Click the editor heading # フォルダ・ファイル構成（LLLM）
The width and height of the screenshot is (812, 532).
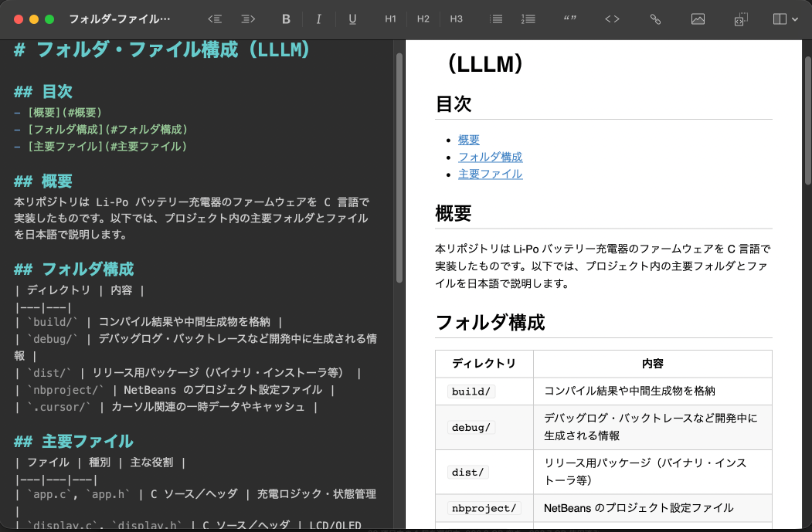[x=161, y=49]
